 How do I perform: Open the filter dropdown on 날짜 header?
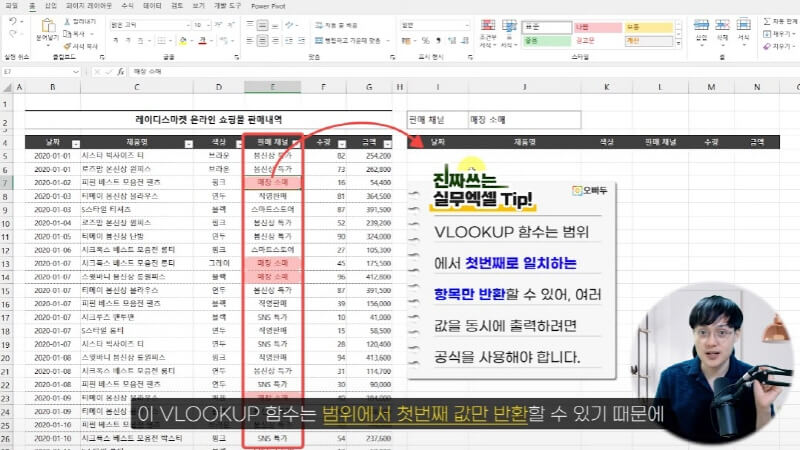76,144
